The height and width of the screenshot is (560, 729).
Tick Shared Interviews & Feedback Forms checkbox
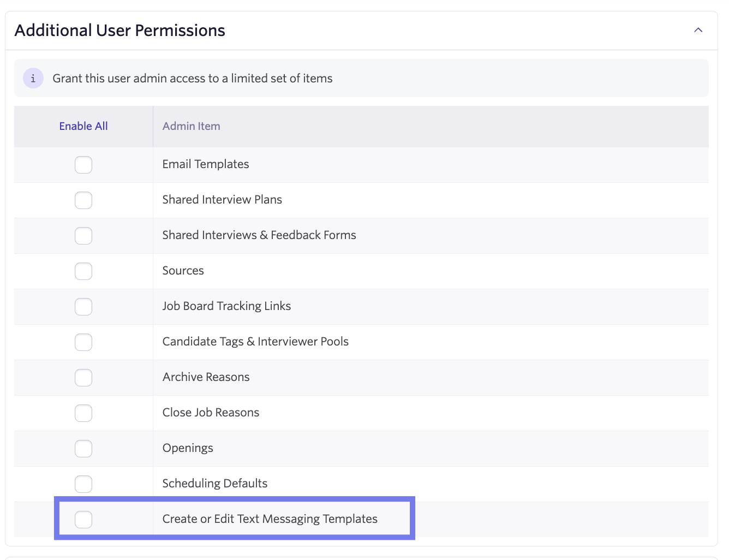click(83, 236)
